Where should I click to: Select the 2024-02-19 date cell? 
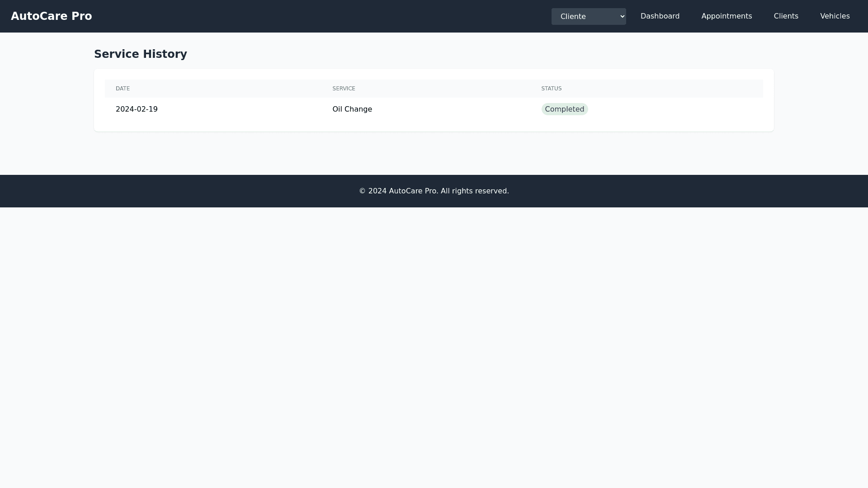click(x=137, y=109)
